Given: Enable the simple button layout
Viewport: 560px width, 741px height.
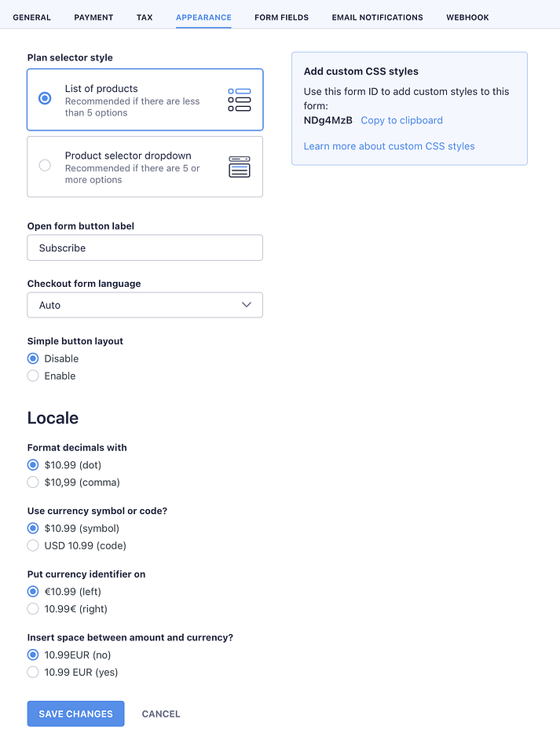Looking at the screenshot, I should click(x=33, y=376).
